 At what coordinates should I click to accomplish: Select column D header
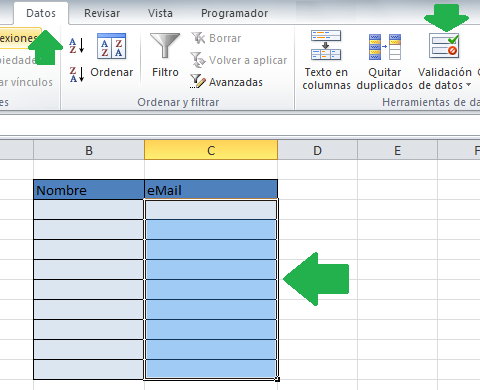[317, 150]
